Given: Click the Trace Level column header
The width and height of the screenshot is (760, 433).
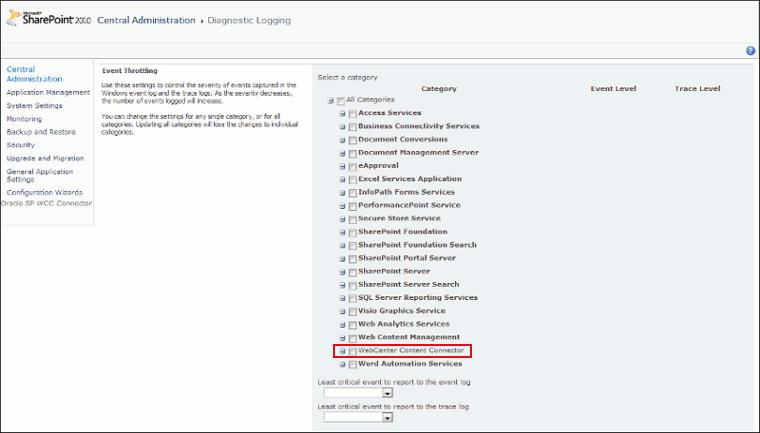Looking at the screenshot, I should coord(697,89).
